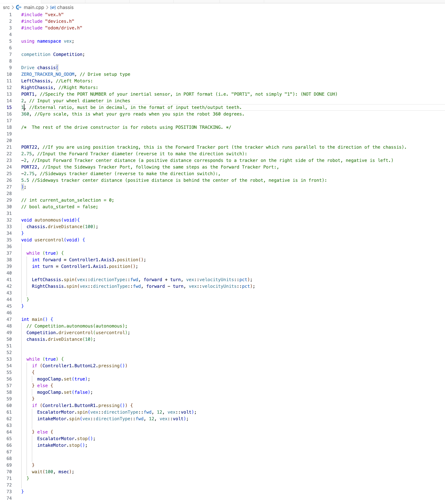This screenshot has width=445, height=504.
Task: Click the commented auto_started line
Action: click(60, 207)
